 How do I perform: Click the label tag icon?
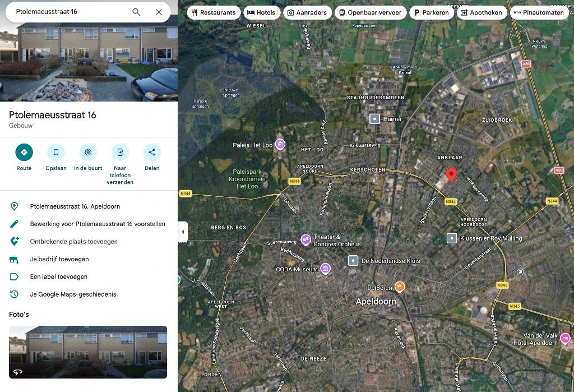point(14,276)
